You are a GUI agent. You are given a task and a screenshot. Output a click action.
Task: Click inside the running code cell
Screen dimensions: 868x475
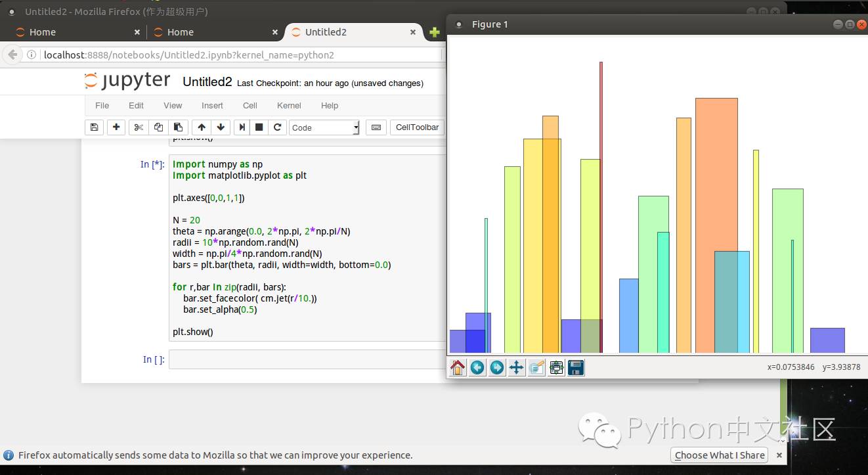pos(307,248)
